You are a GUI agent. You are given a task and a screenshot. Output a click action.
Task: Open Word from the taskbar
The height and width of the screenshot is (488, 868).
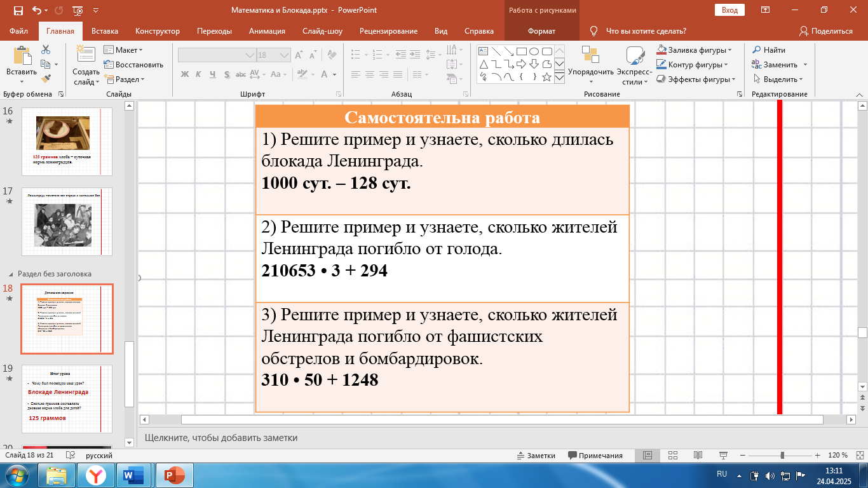[x=134, y=475]
